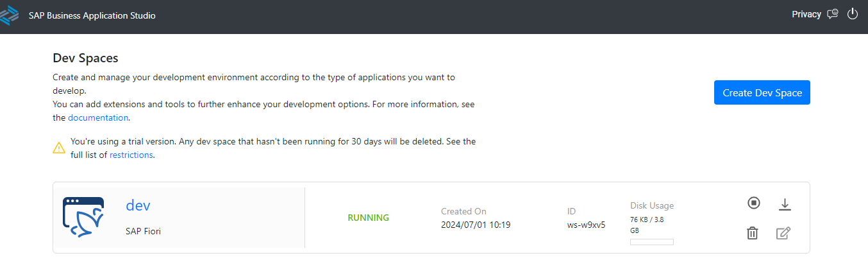Click the SAP Fiori label
Viewport: 868px width, 276px height.
pos(143,231)
